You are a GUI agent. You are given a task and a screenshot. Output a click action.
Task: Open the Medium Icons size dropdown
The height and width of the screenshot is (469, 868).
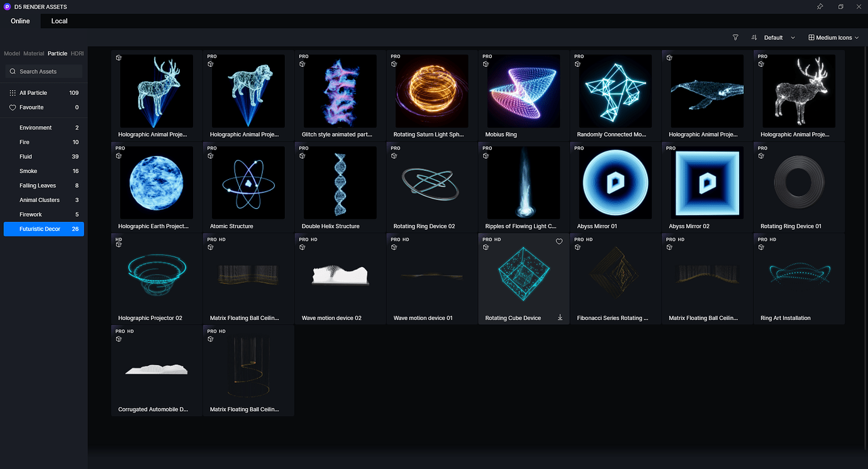pyautogui.click(x=833, y=37)
